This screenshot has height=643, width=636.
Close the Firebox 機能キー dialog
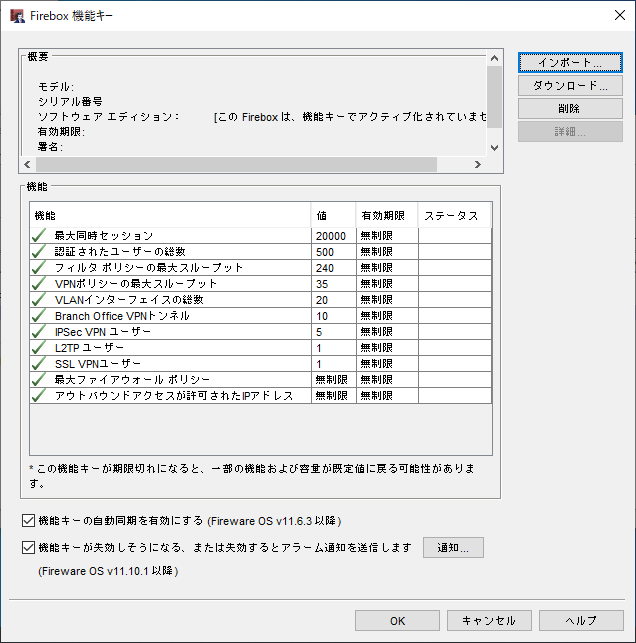620,15
